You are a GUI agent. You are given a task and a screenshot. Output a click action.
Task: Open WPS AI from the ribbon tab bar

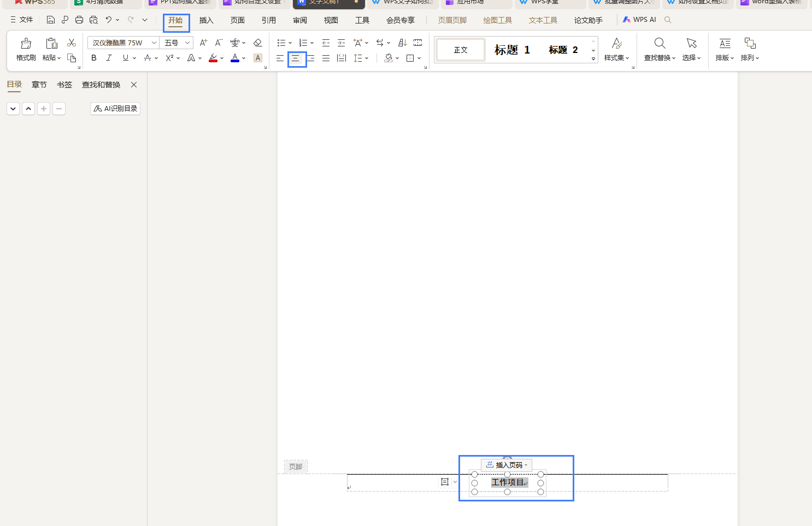pos(639,20)
